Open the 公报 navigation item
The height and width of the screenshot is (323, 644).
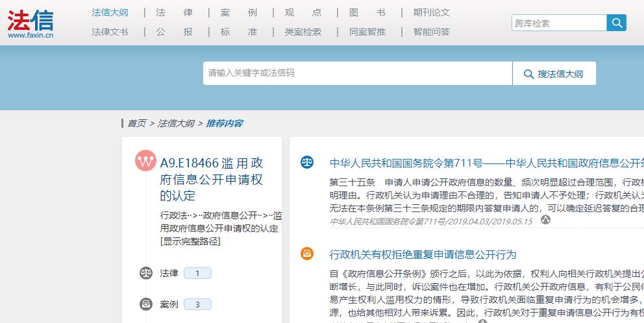174,32
